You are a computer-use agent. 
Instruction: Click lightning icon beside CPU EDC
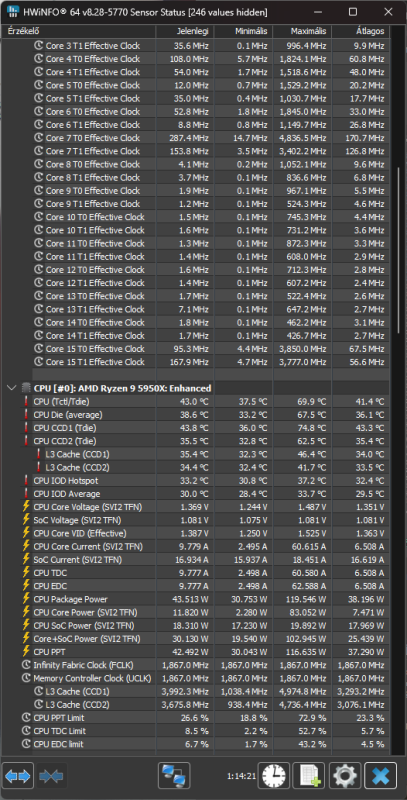[x=26, y=586]
